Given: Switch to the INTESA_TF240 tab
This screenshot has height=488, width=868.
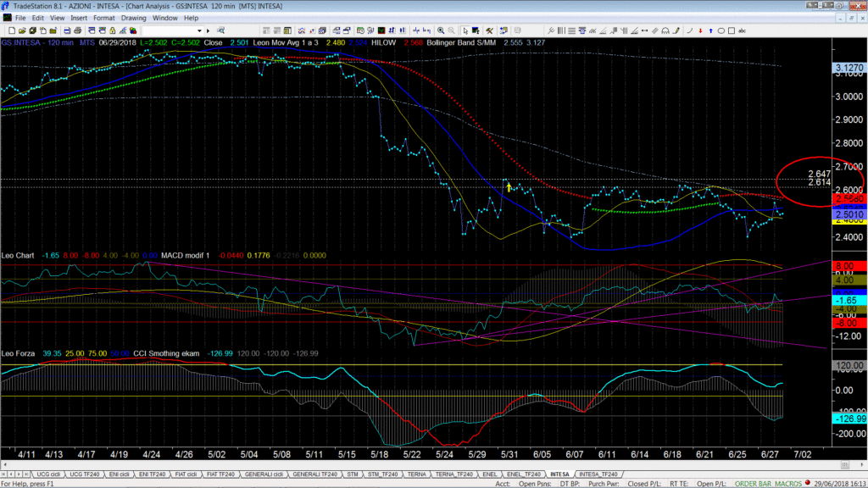Looking at the screenshot, I should pos(598,474).
